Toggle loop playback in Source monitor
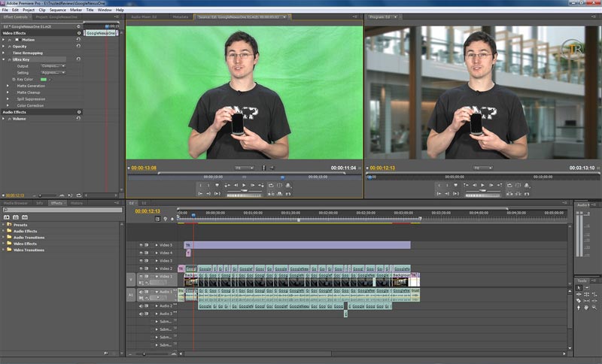The height and width of the screenshot is (364, 602). [271, 185]
